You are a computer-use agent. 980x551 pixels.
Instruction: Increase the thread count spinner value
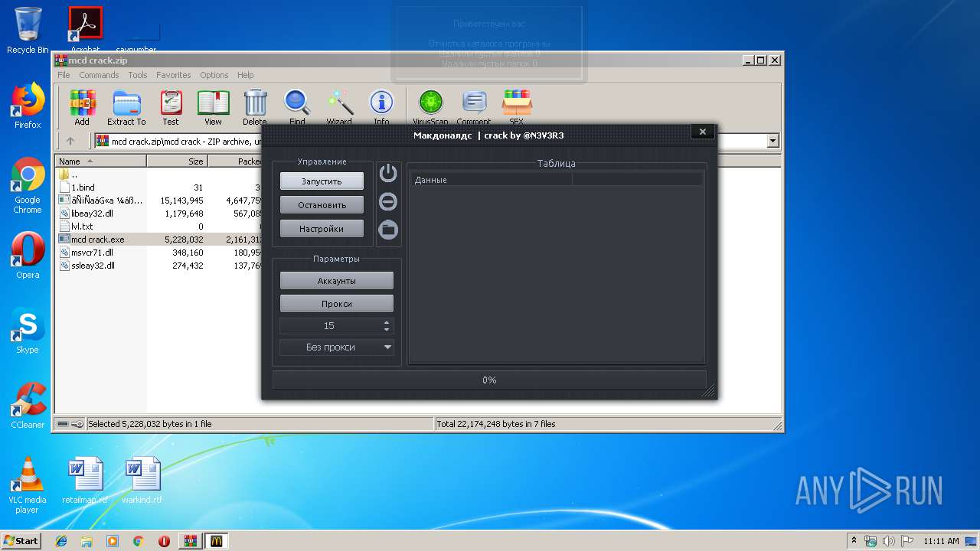(387, 322)
